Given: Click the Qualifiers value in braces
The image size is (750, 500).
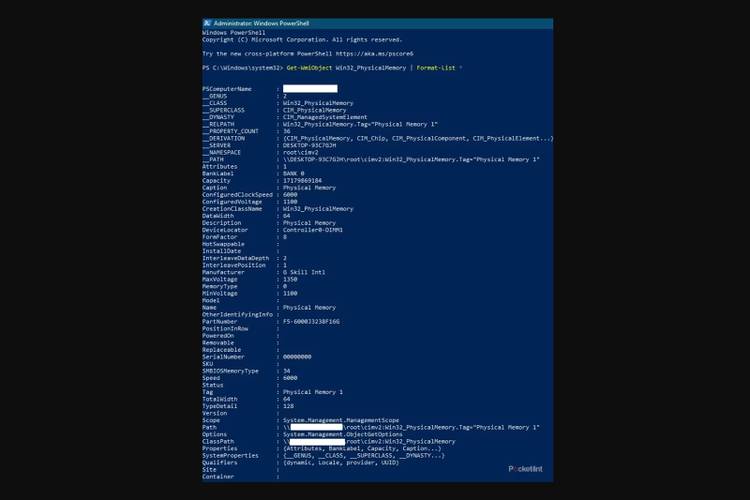Looking at the screenshot, I should 340,462.
